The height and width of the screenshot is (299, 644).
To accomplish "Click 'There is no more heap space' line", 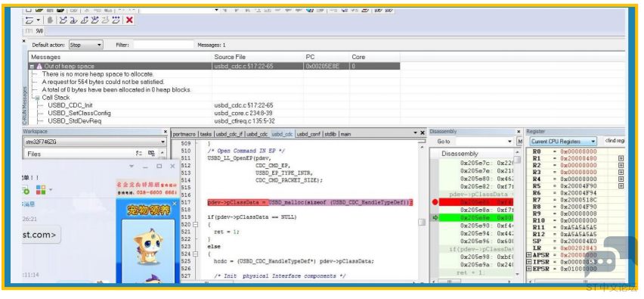I will 98,74.
